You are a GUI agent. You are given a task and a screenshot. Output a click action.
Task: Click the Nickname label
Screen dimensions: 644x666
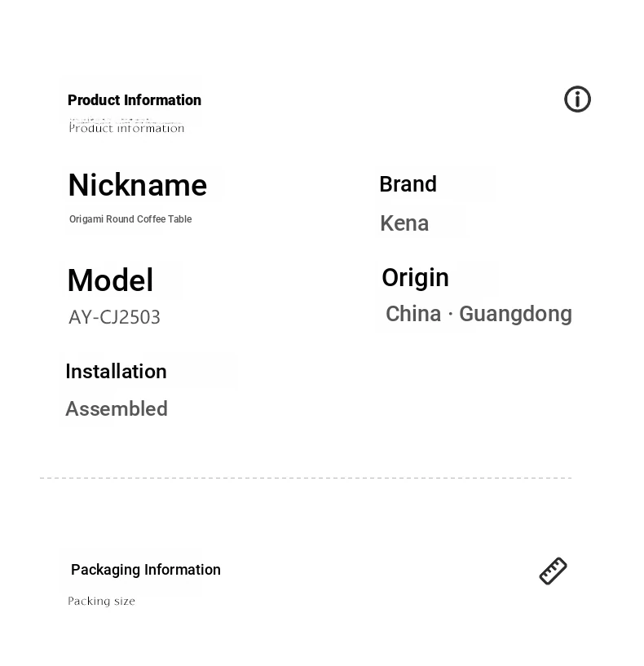click(x=138, y=185)
